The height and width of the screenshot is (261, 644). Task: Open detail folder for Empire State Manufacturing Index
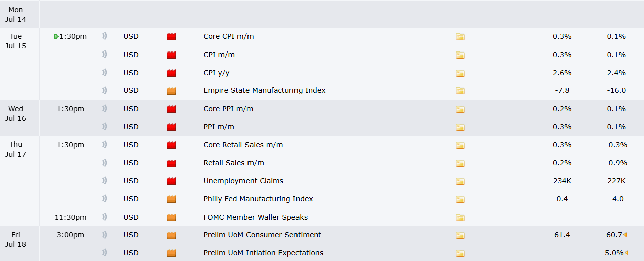(x=460, y=91)
